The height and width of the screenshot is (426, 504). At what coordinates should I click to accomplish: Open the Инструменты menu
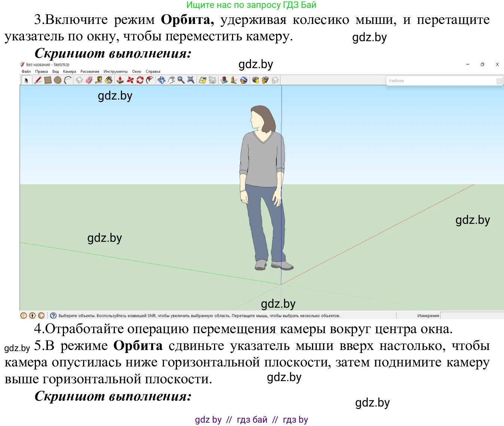116,71
